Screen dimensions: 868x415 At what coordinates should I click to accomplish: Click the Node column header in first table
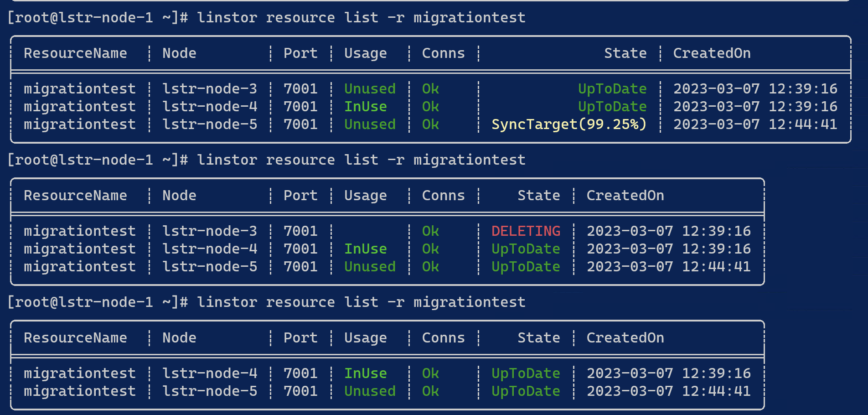[x=179, y=53]
